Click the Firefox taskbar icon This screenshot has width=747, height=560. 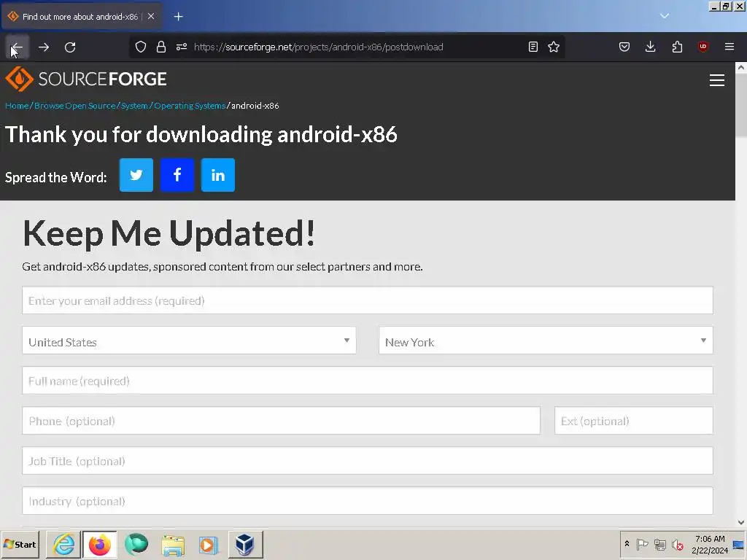100,544
